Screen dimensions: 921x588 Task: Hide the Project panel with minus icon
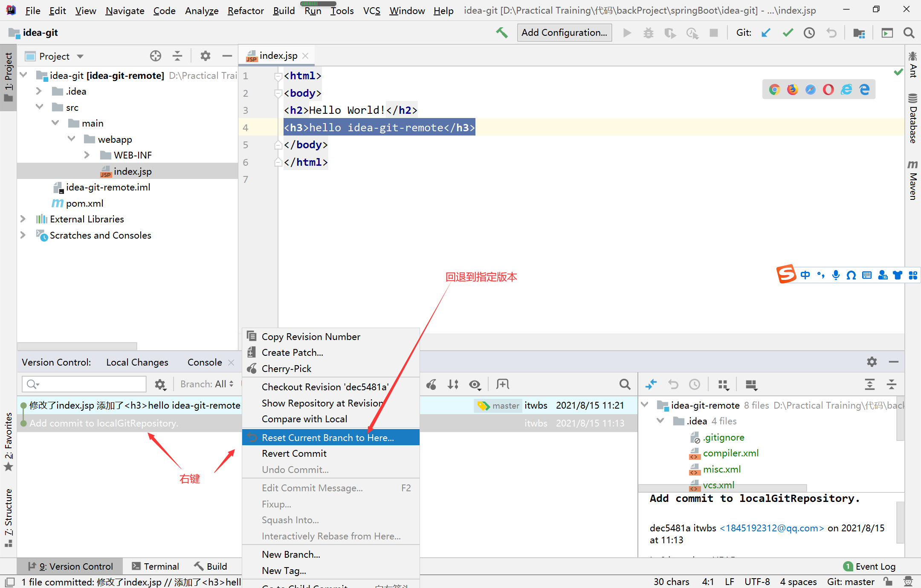[x=227, y=56]
